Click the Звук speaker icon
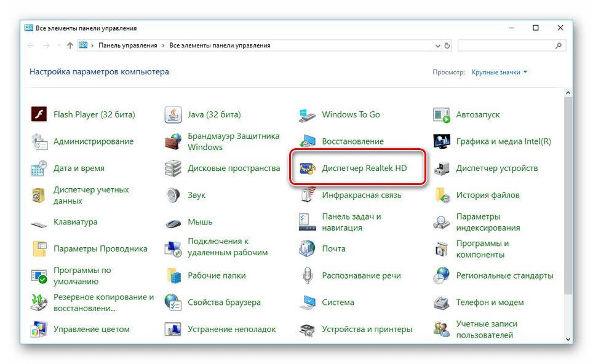The image size is (593, 364). coord(173,196)
